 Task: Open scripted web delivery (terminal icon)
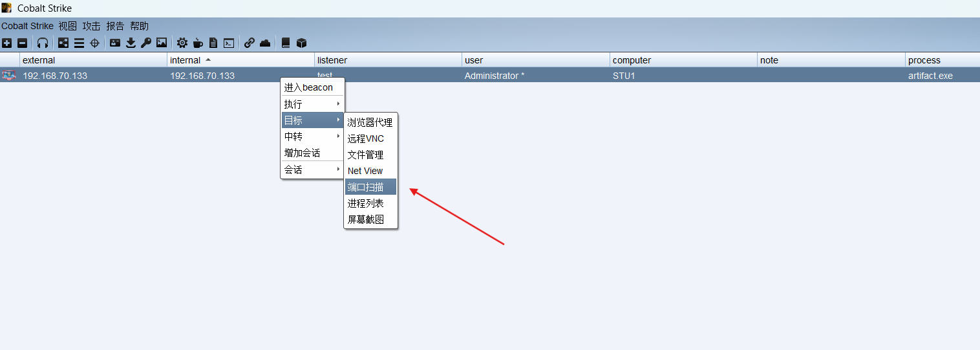click(x=229, y=43)
